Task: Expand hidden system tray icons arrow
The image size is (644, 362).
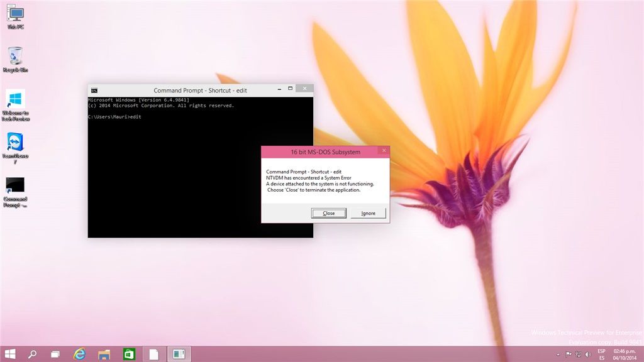Action: (558, 354)
